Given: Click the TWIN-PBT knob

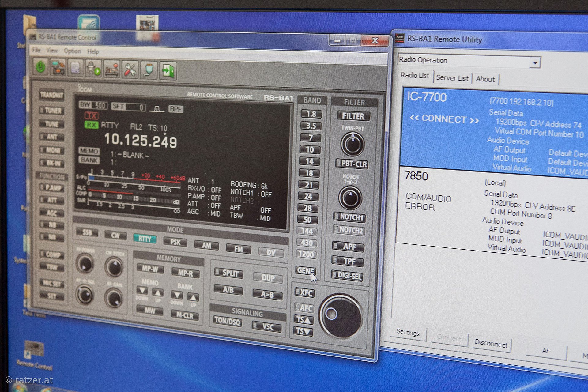Looking at the screenshot, I should coord(352,144).
